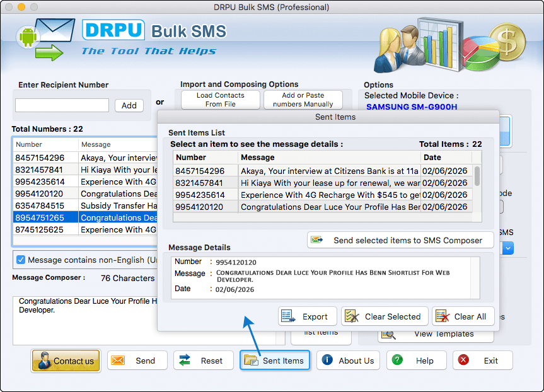Select main list row 6354784515
This screenshot has width=544, height=392.
[85, 205]
